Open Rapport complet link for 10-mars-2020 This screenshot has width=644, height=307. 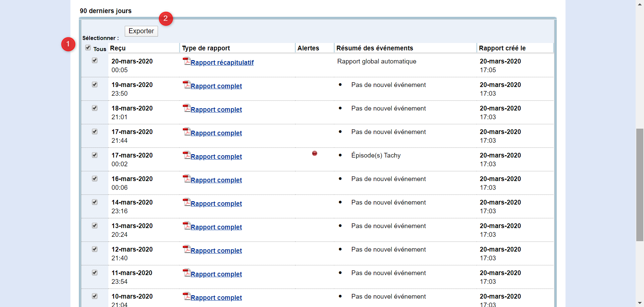216,298
